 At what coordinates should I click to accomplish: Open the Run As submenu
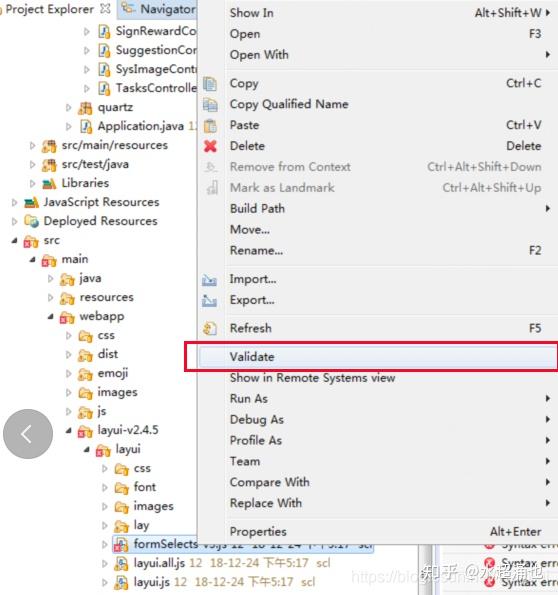[x=378, y=399]
